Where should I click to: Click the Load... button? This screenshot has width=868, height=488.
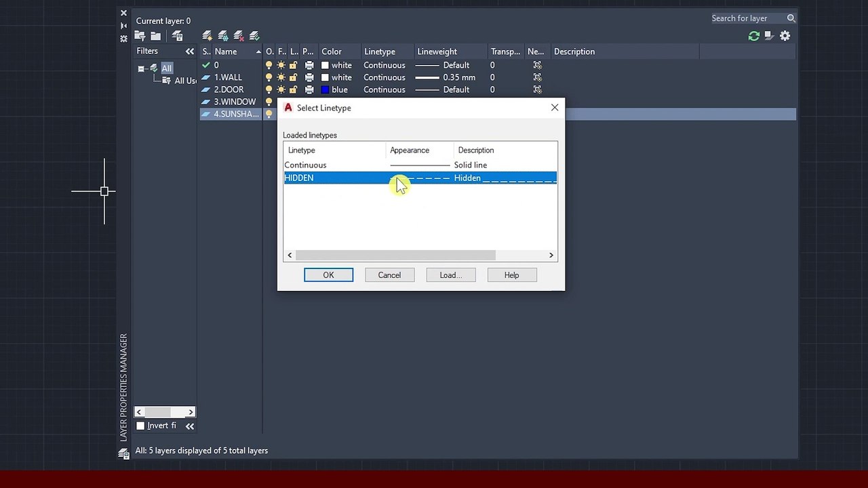[x=450, y=275]
